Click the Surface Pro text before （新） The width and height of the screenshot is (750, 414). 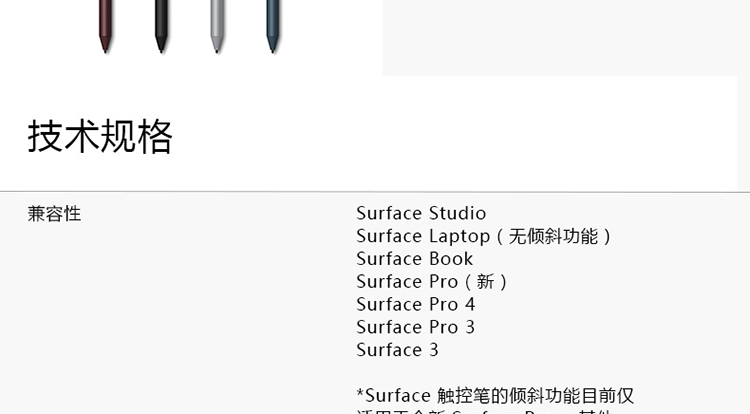(x=407, y=282)
